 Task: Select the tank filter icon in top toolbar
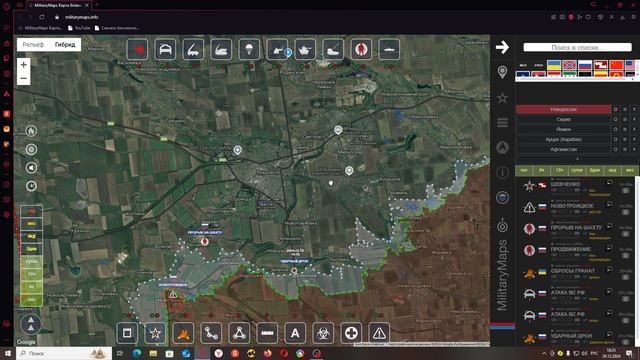[305, 49]
